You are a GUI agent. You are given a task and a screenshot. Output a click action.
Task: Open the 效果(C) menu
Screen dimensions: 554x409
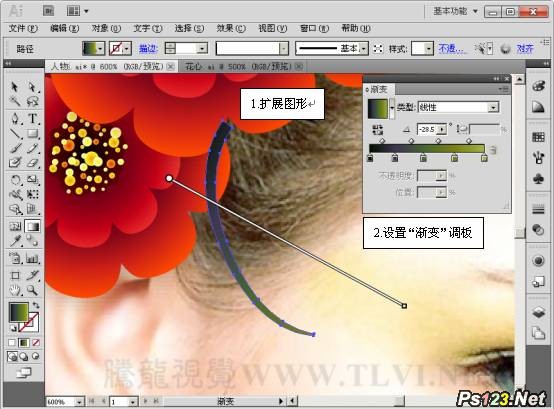coord(231,28)
